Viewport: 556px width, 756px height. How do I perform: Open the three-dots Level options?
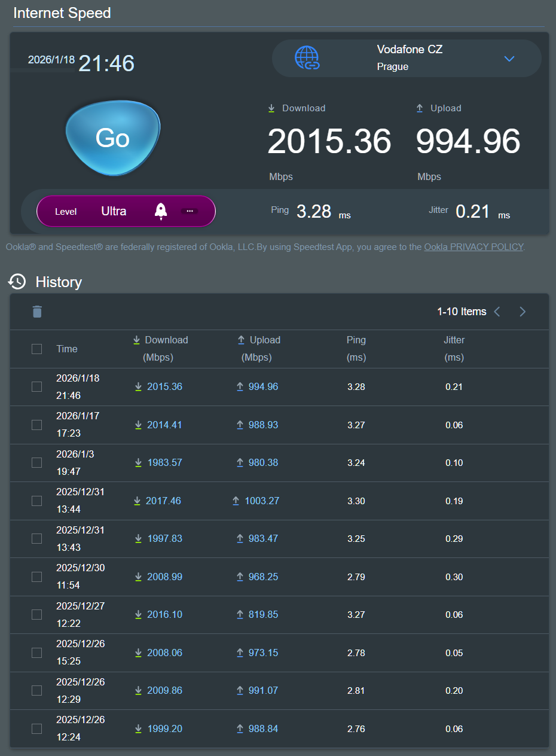point(190,211)
